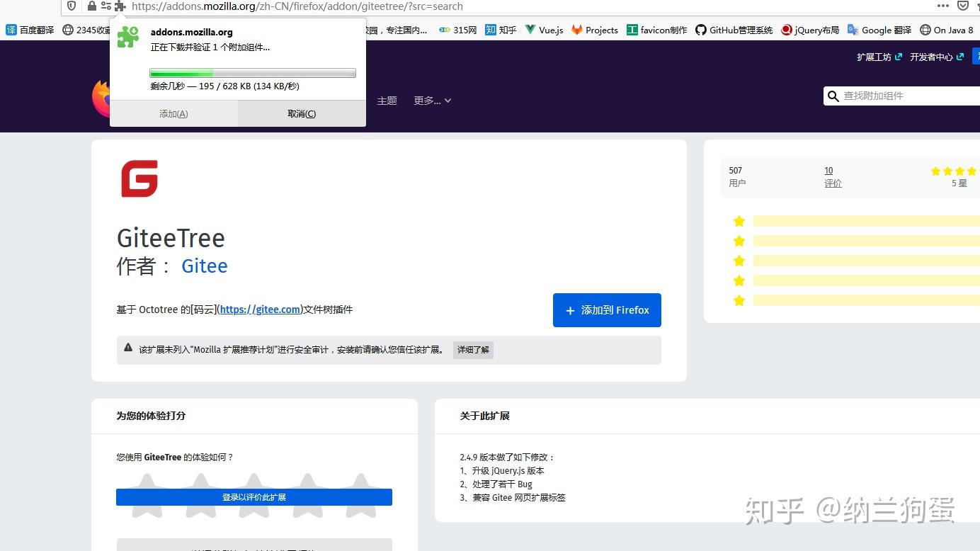This screenshot has width=980, height=551.
Task: Click the padlock site security icon
Action: click(x=91, y=6)
